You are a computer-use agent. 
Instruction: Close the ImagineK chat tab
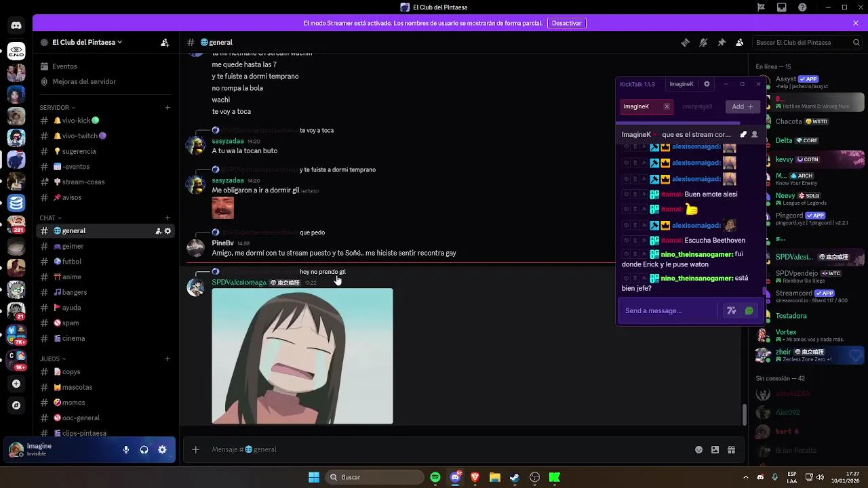(x=667, y=106)
